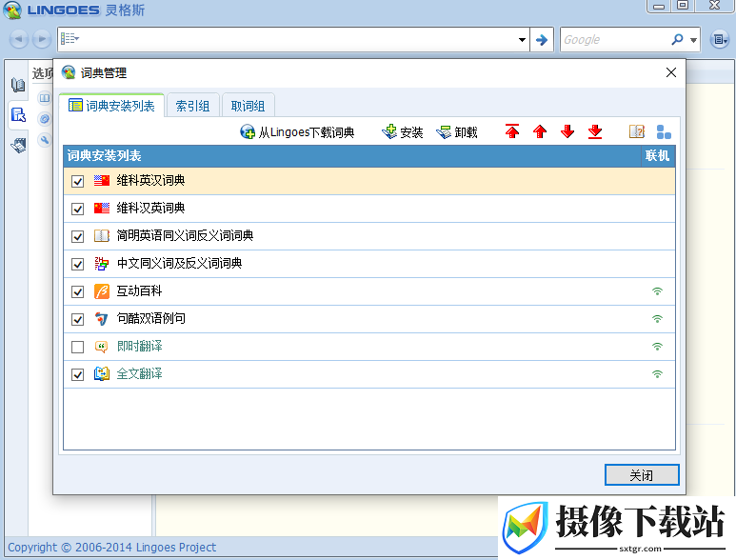
Task: Uncheck the 全文翻译 checkbox
Action: click(x=77, y=374)
